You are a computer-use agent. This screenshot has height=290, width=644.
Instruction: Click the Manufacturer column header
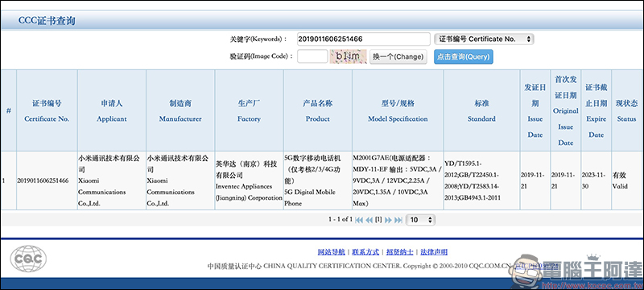(180, 110)
